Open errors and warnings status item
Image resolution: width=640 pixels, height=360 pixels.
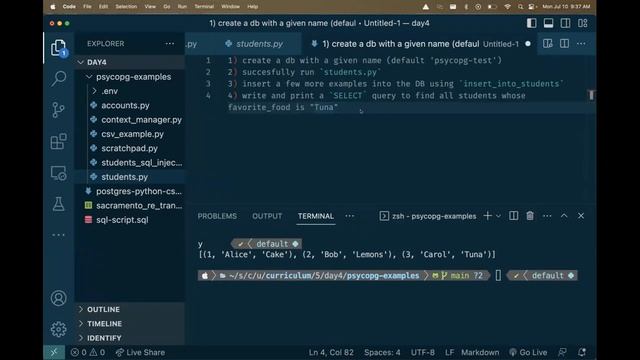pos(88,352)
